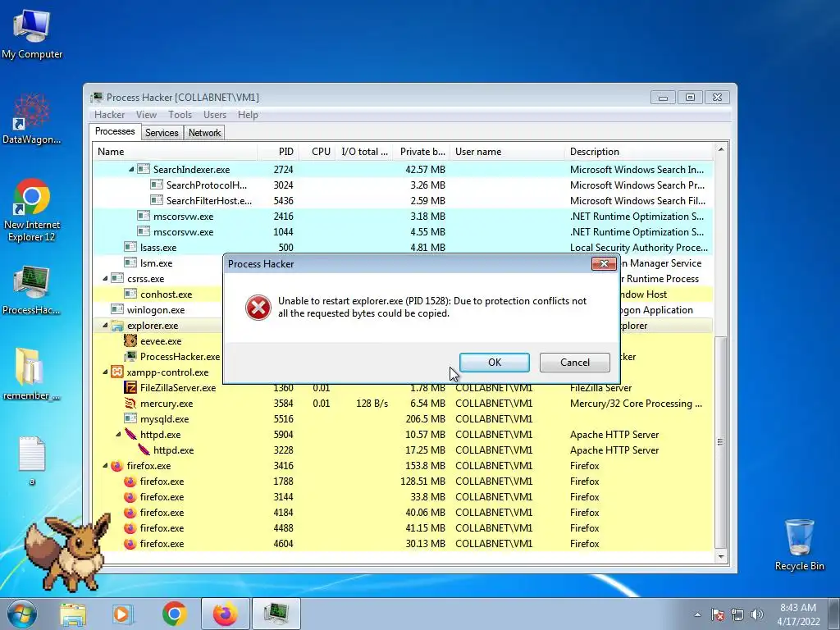Click the xampp-control.exe process icon
The image size is (840, 630).
coord(116,372)
